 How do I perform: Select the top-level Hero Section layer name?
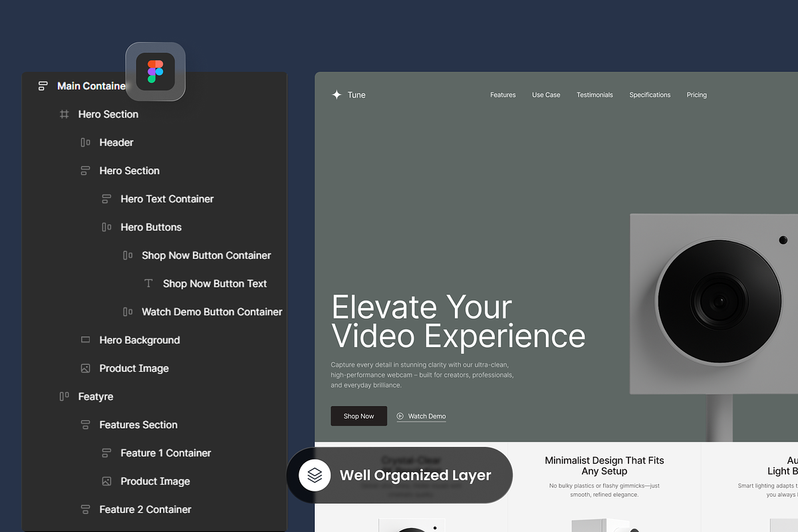(x=108, y=114)
